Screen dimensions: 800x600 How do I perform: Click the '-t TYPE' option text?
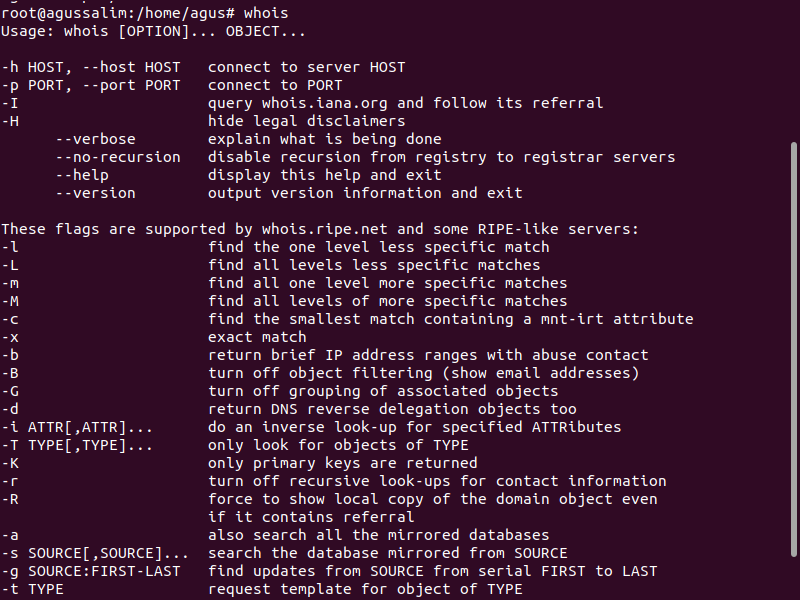[x=33, y=589]
